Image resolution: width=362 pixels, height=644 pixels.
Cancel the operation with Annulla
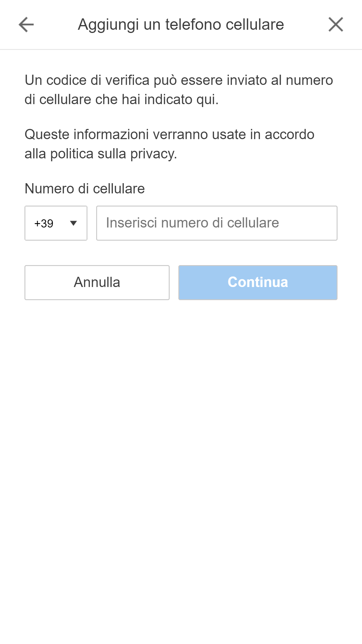[97, 282]
